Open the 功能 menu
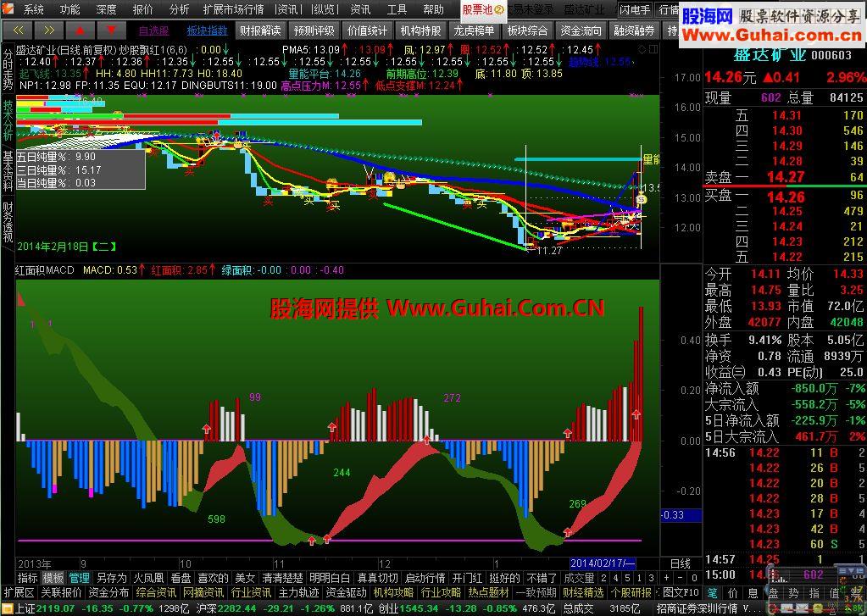This screenshot has height=616, width=867. click(69, 9)
